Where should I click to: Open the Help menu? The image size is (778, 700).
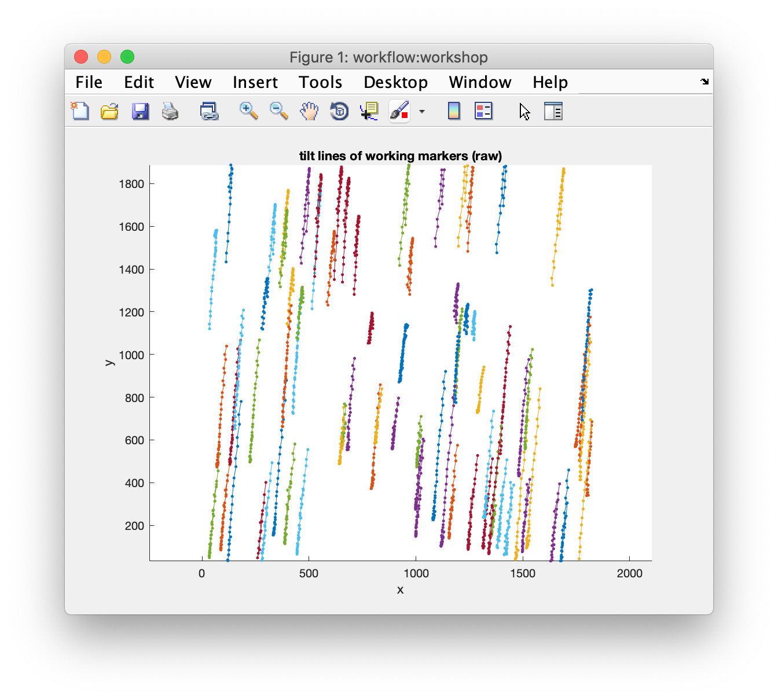(x=551, y=82)
